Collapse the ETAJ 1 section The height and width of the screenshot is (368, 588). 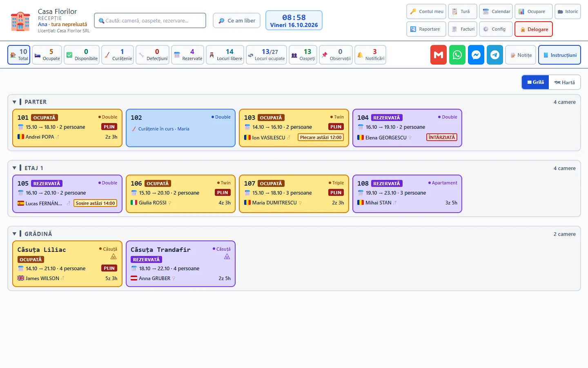15,168
